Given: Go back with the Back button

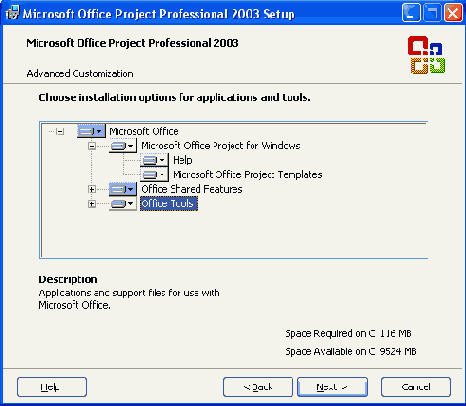Looking at the screenshot, I should coord(258,387).
